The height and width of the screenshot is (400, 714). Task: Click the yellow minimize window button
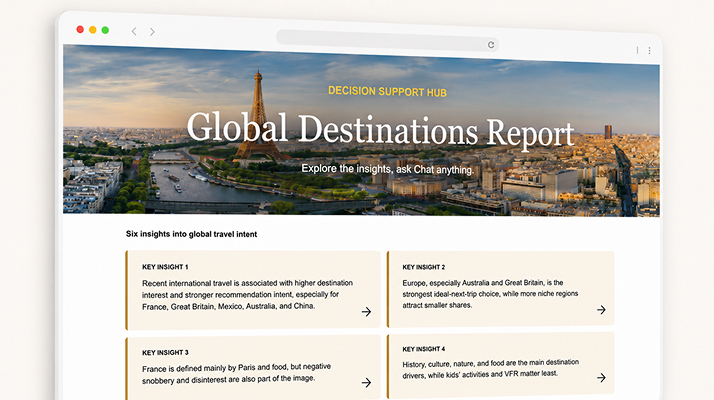92,30
